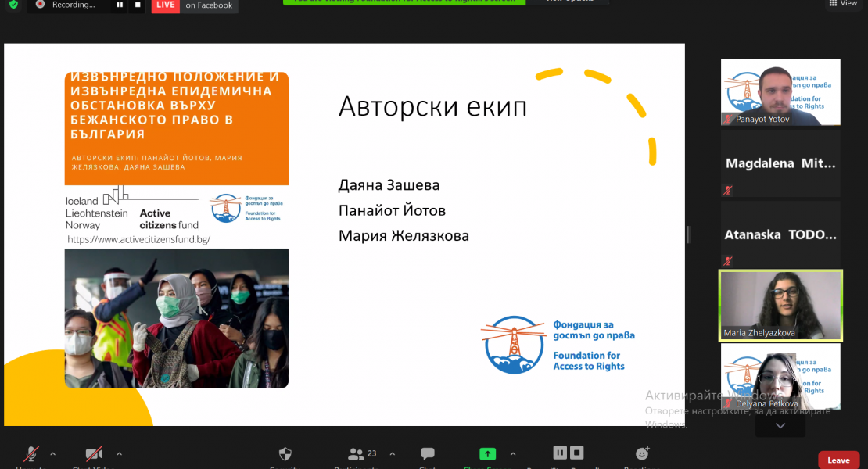Select the Magdalena Mit... participant tile
Screen dimensions: 868x469
click(x=780, y=163)
